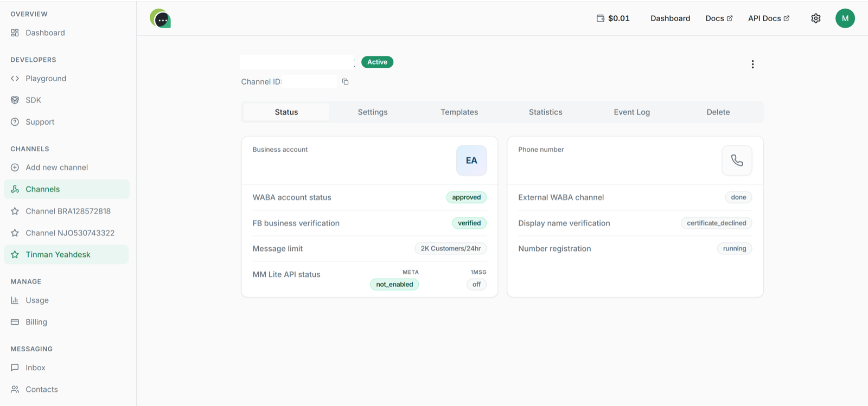This screenshot has height=406, width=868.
Task: Select the Delete tab
Action: coord(718,112)
